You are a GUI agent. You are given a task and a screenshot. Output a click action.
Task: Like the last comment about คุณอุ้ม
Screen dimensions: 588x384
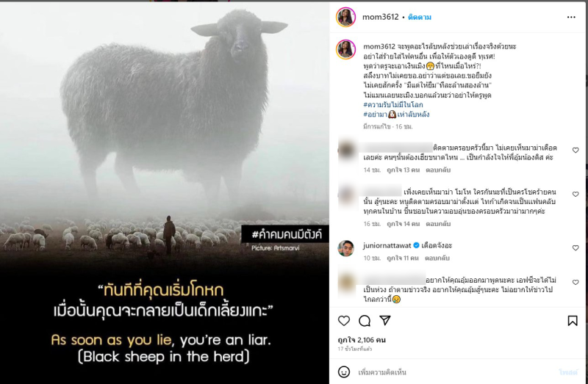tap(576, 282)
